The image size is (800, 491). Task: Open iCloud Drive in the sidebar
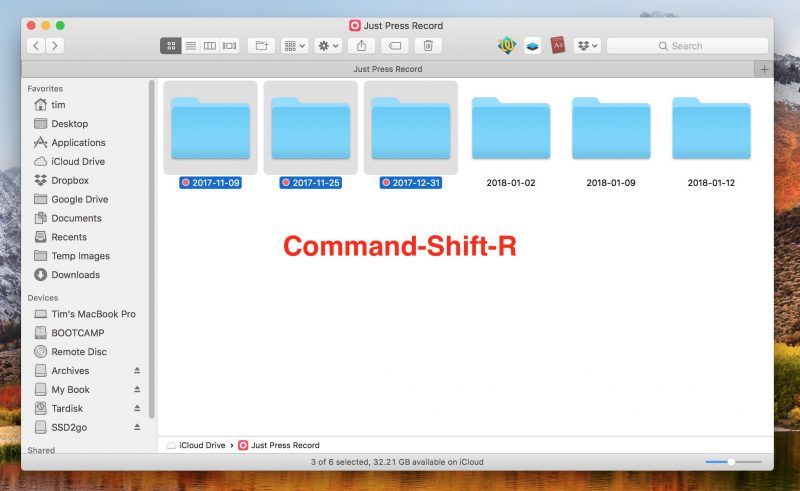pyautogui.click(x=78, y=162)
